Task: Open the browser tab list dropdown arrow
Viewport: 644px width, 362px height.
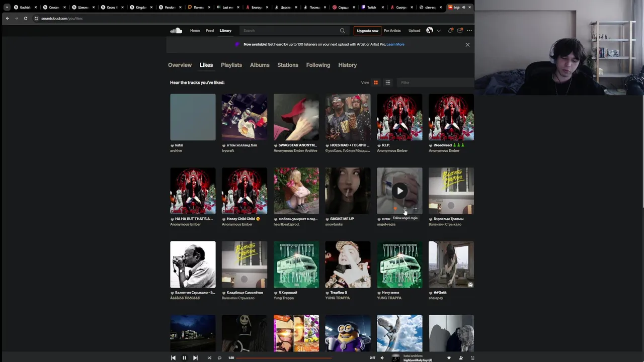Action: click(7, 7)
